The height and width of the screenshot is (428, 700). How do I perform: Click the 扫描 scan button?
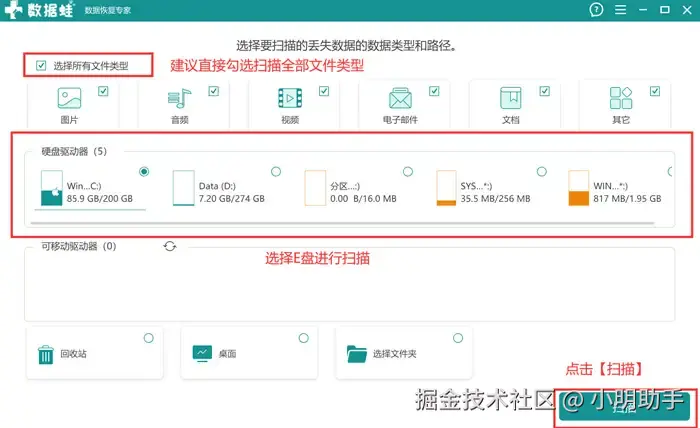coord(624,407)
